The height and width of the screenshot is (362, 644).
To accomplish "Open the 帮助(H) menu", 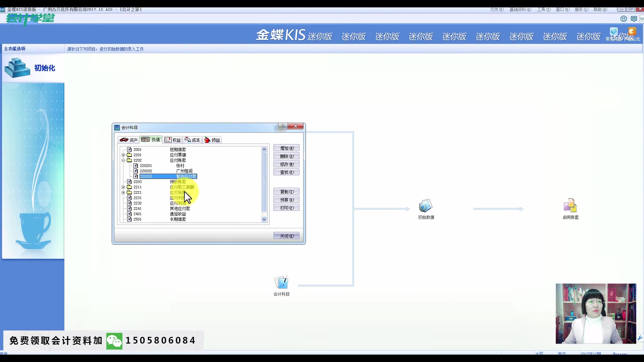I will [x=600, y=9].
